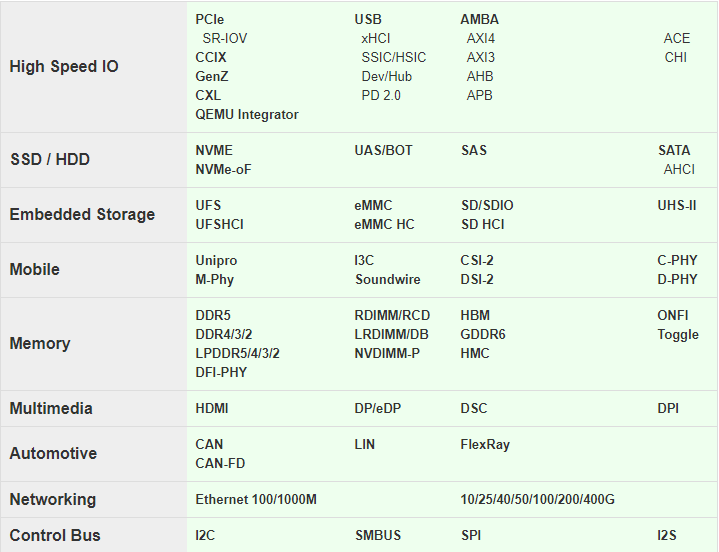Click the AMBA heading link
Screen dimensions: 719x552
point(480,19)
